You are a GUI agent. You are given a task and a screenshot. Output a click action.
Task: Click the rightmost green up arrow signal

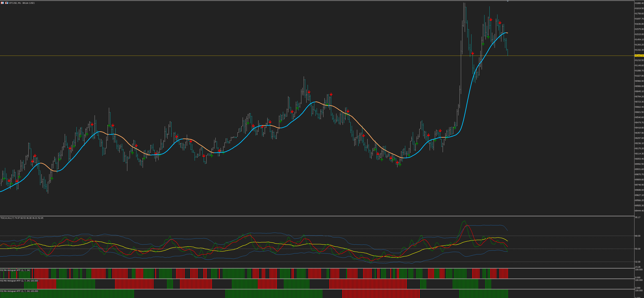point(488,37)
